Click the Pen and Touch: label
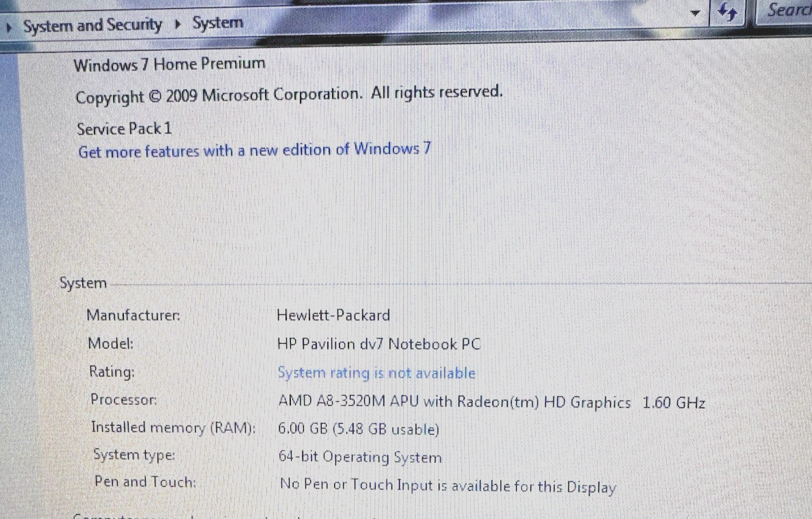This screenshot has width=812, height=519. coord(145,482)
